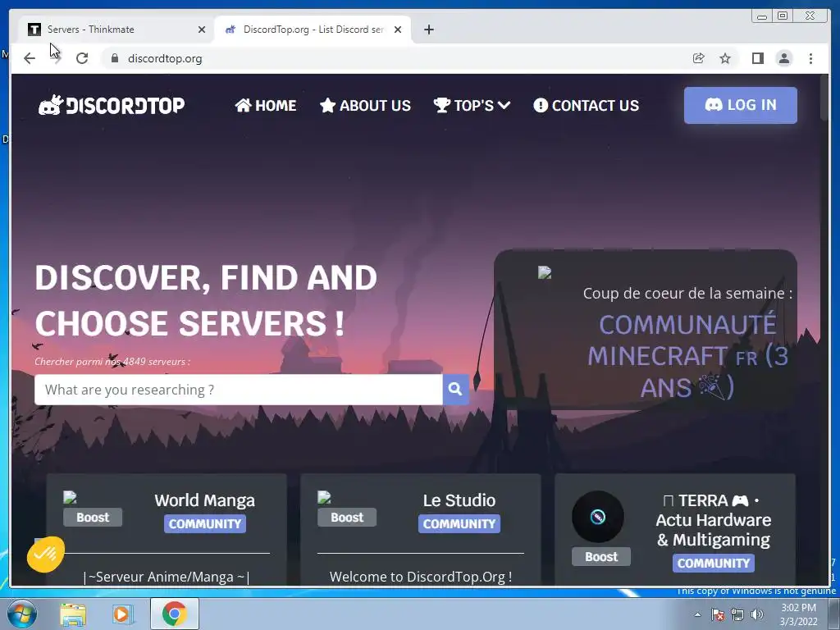Open the CONTACT US page

click(586, 106)
